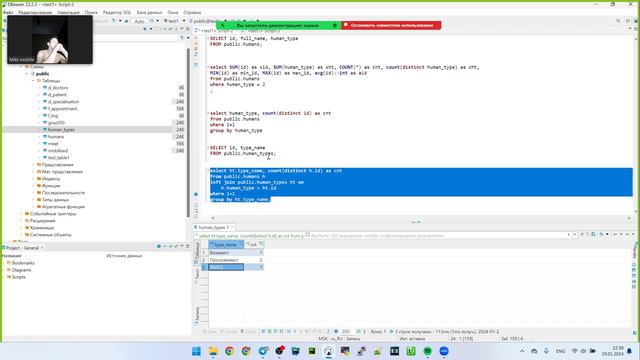Select the meat table
Viewport: 640px width, 360px height.
click(53, 144)
